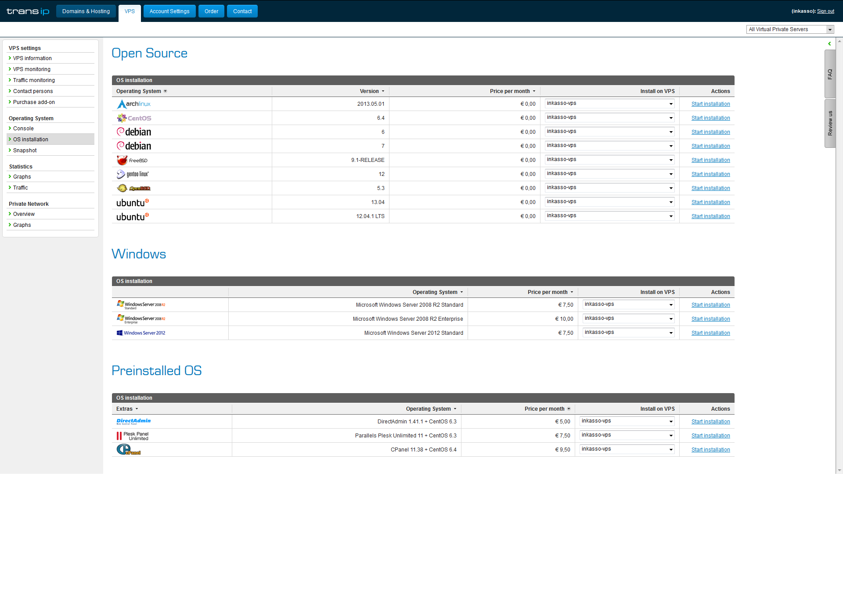The image size is (843, 616).
Task: Click the Gentoo Linux logo
Action: pyautogui.click(x=133, y=174)
